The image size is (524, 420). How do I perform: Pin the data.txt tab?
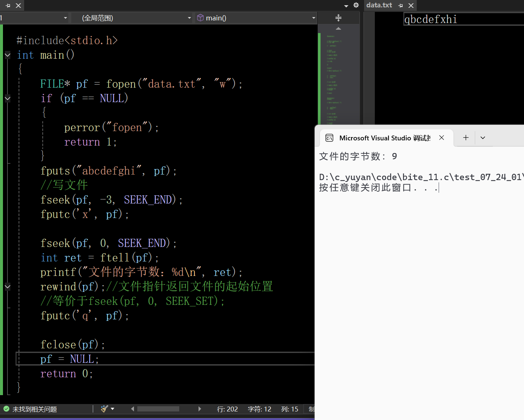(x=400, y=6)
